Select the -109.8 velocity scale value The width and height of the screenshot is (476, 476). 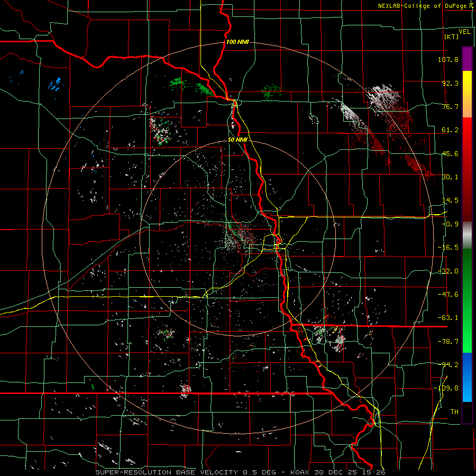(x=446, y=388)
